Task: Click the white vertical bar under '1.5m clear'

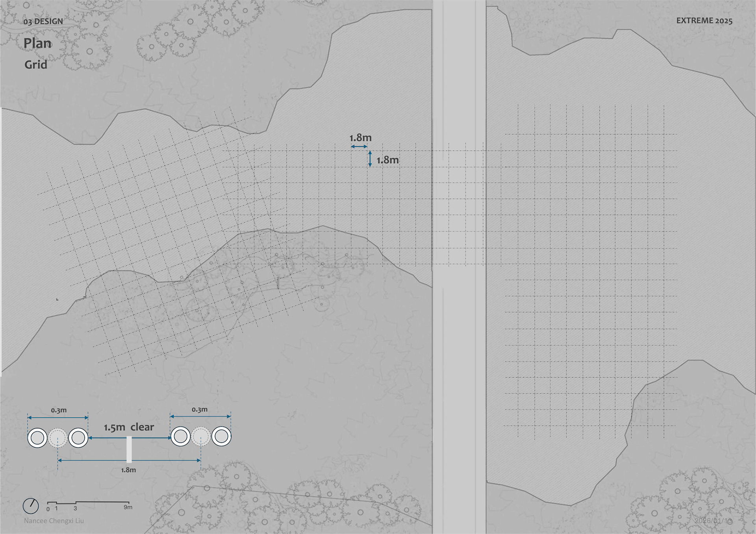Action: click(129, 449)
